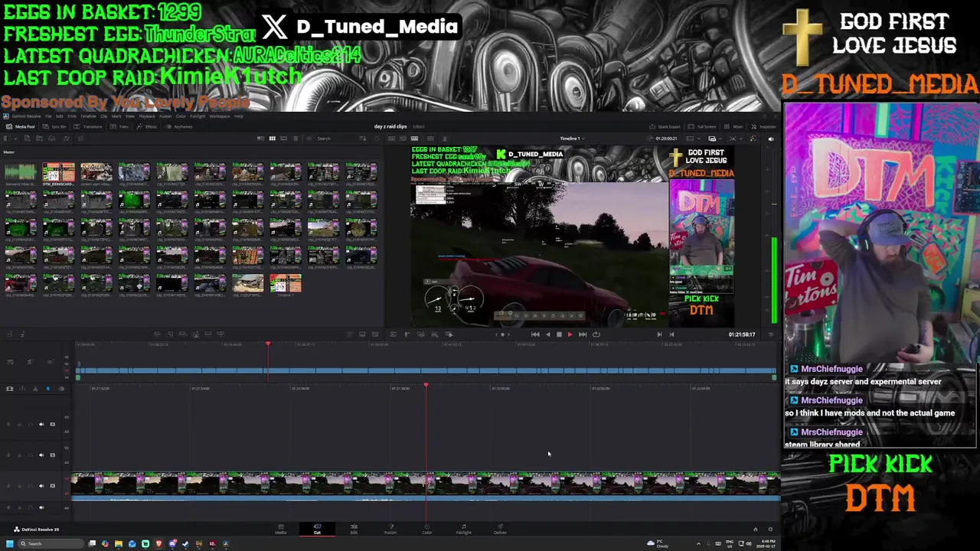Click the Play Reverse button
The height and width of the screenshot is (551, 980).
pos(548,334)
